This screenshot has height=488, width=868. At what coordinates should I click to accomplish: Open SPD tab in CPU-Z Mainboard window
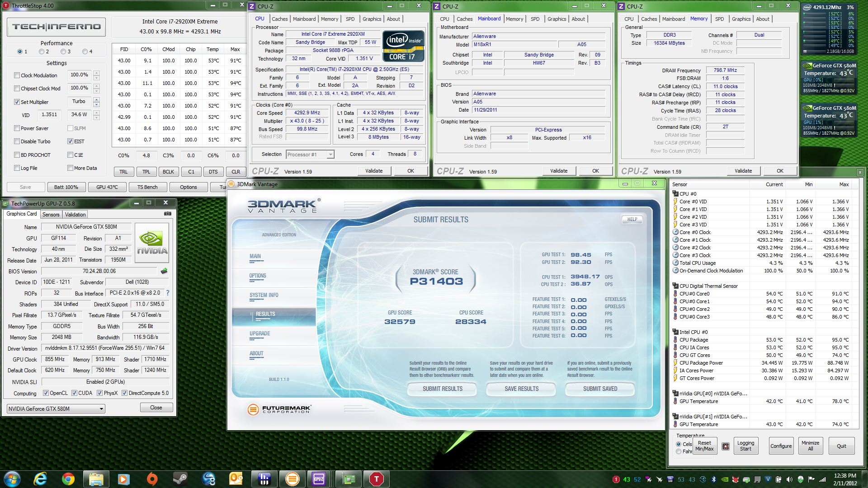[x=535, y=19]
